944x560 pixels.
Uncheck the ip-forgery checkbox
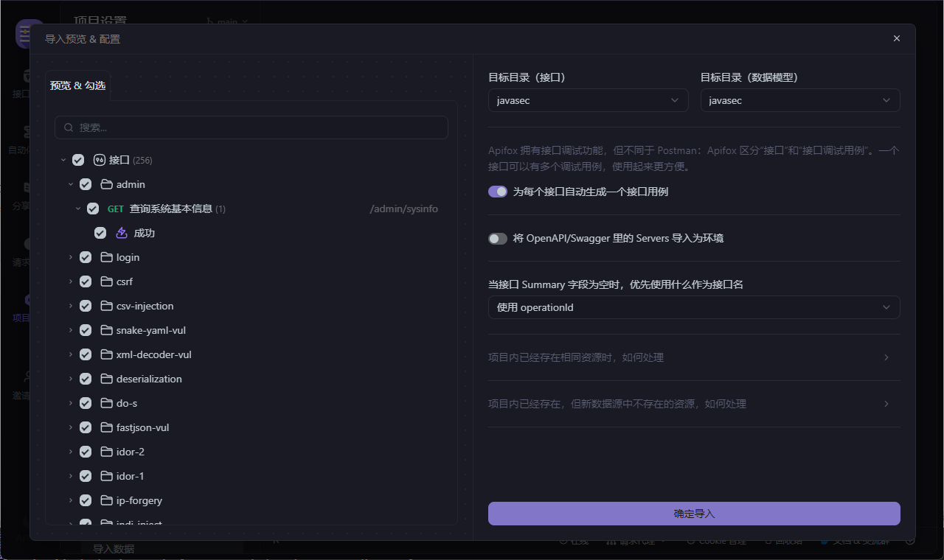coord(86,500)
